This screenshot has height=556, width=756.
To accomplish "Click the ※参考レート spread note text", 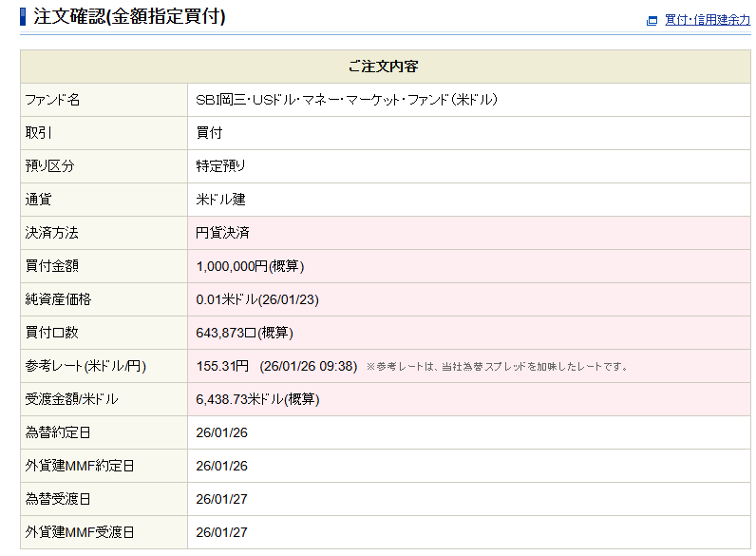I will coord(497,367).
